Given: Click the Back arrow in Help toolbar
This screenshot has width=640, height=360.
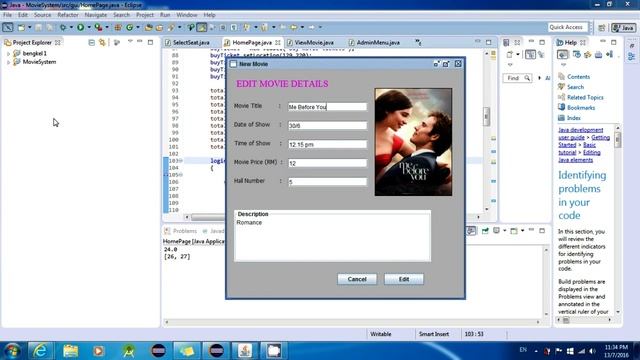Looking at the screenshot, I should [x=562, y=55].
